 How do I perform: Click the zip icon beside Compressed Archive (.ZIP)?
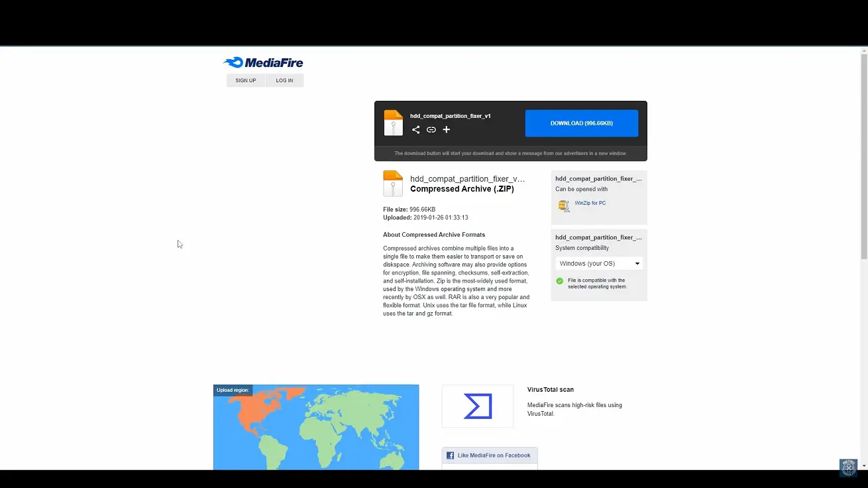(392, 184)
